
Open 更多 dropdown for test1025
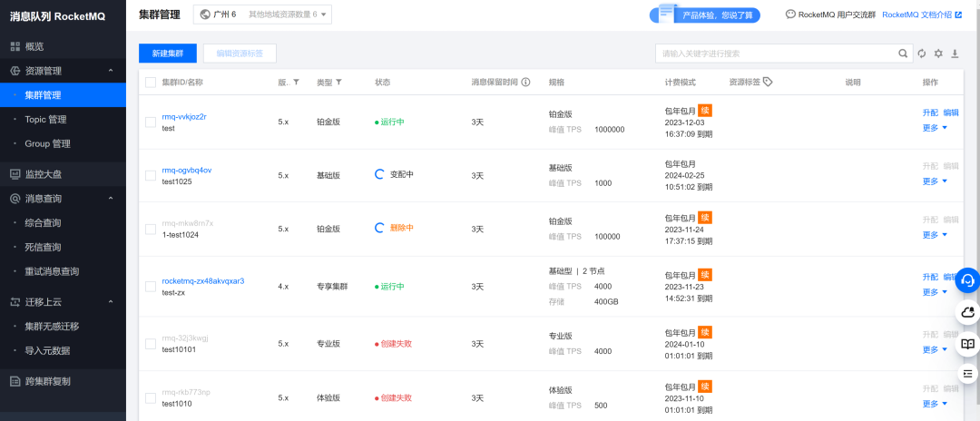(x=935, y=181)
